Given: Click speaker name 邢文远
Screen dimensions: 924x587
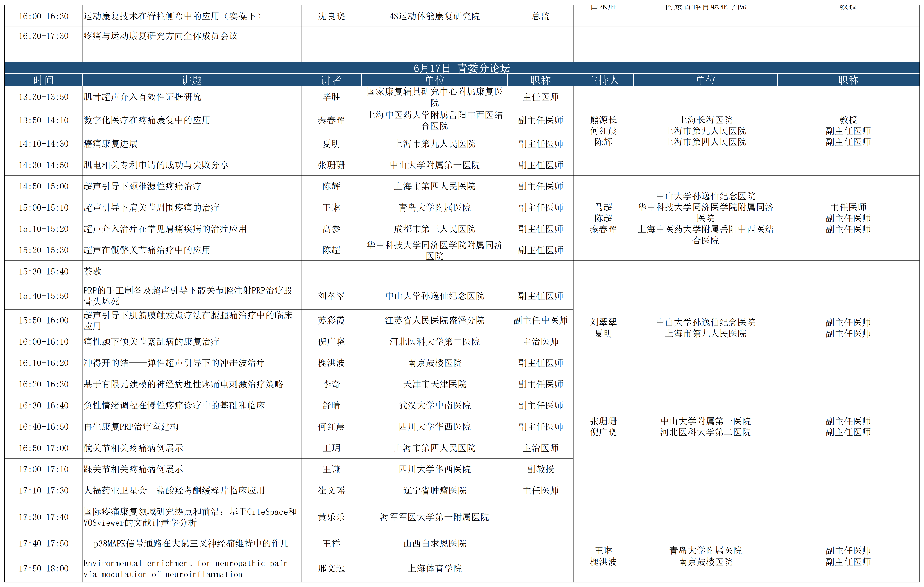Looking at the screenshot, I should pyautogui.click(x=331, y=568).
